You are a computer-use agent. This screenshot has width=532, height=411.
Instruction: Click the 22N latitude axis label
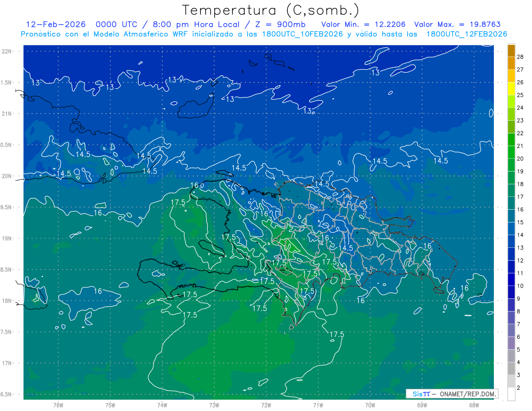[x=7, y=51]
